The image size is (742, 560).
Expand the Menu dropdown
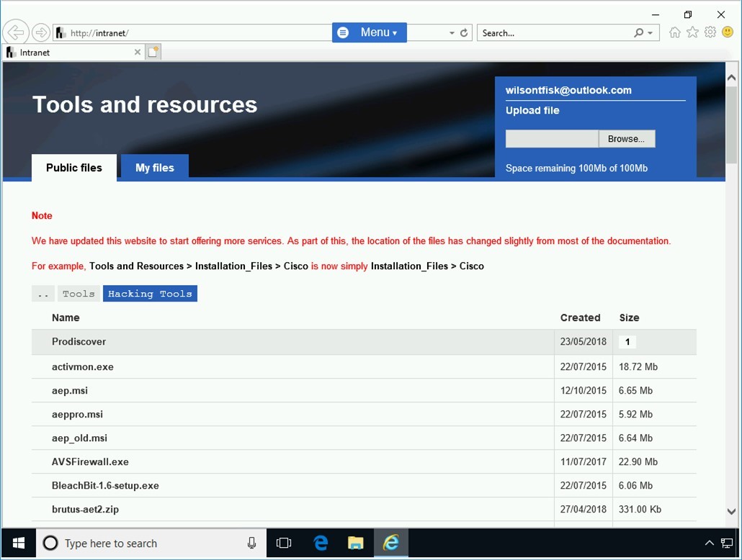[369, 32]
